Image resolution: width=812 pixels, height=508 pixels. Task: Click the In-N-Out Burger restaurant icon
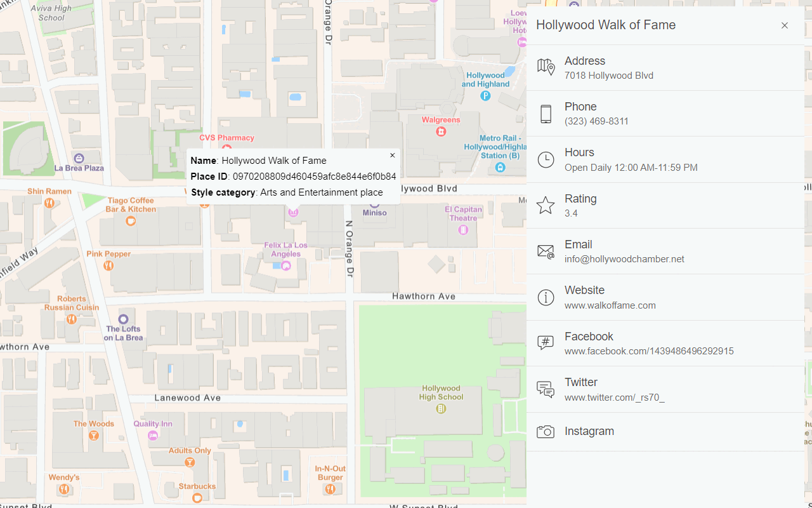coord(330,489)
